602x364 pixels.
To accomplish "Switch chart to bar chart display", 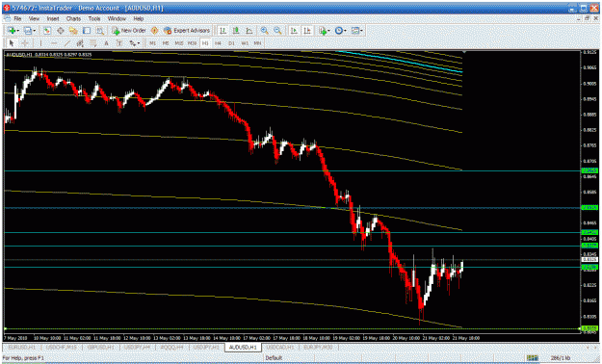I will pos(222,31).
